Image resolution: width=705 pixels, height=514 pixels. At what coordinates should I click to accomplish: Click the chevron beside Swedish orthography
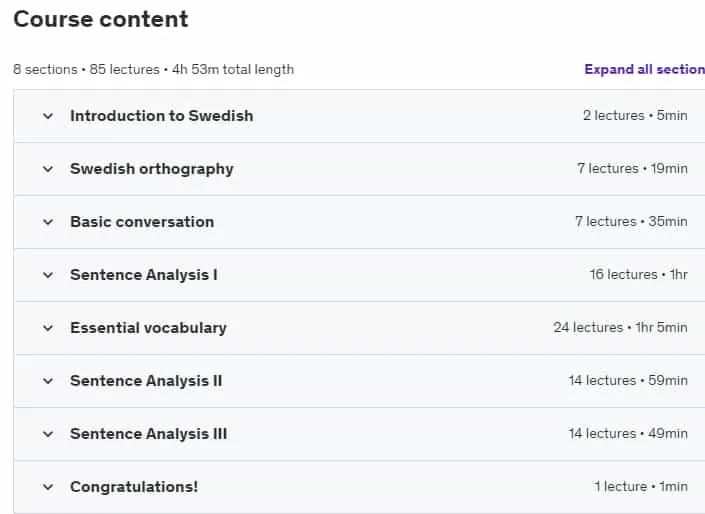tap(48, 169)
